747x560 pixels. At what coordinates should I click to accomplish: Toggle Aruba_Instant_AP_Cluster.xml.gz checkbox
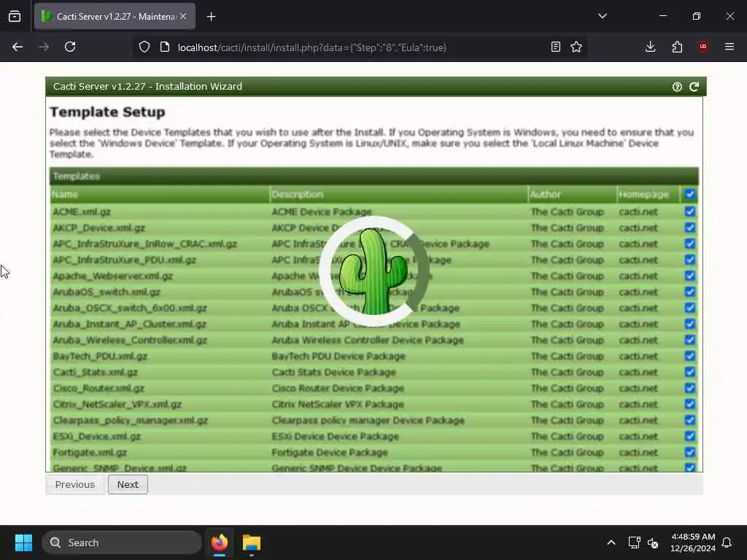690,324
